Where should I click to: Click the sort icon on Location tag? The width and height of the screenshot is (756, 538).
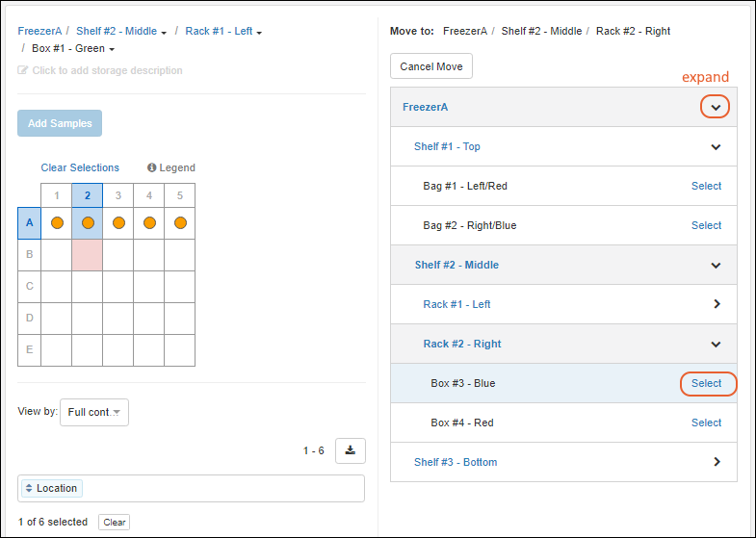click(29, 489)
